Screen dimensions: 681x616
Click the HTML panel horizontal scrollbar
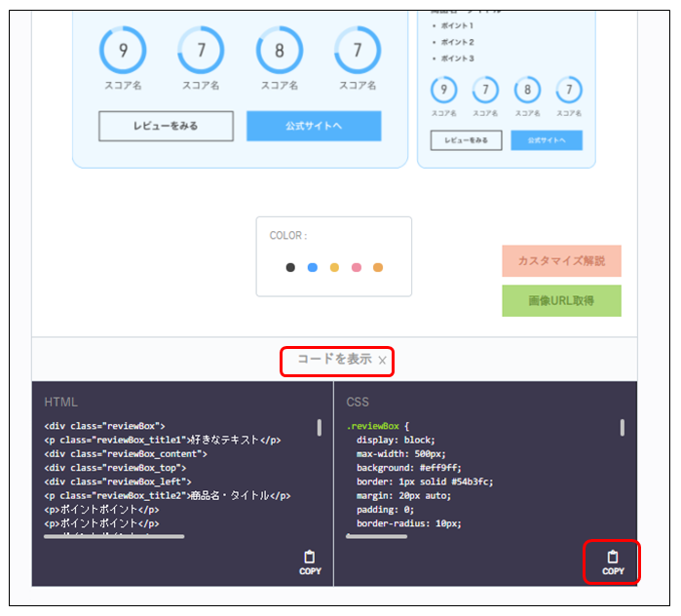click(x=114, y=536)
